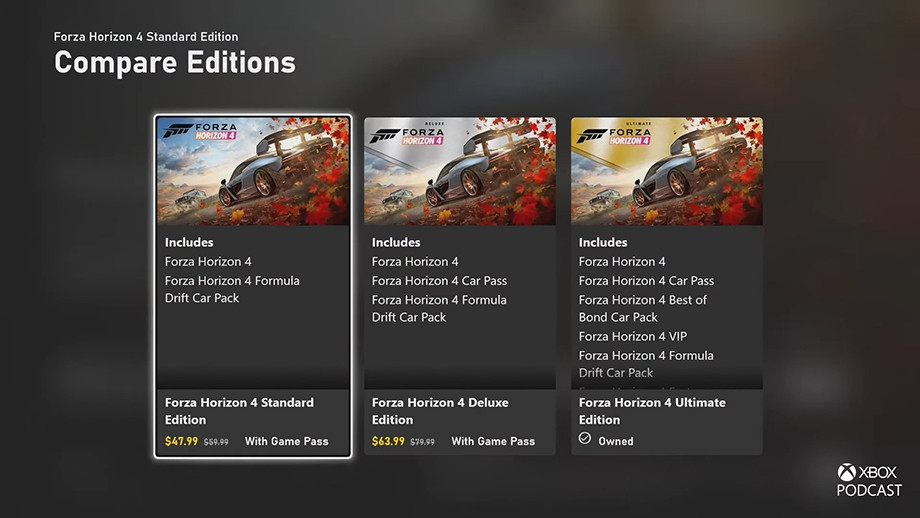920x518 pixels.
Task: Select Formula Drift Car Pack in Standard
Action: 232,289
